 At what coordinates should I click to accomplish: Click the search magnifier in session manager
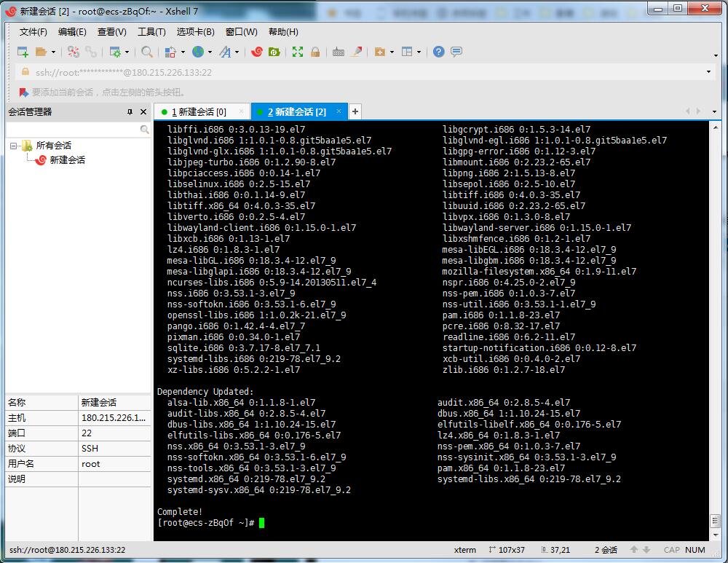[145, 130]
